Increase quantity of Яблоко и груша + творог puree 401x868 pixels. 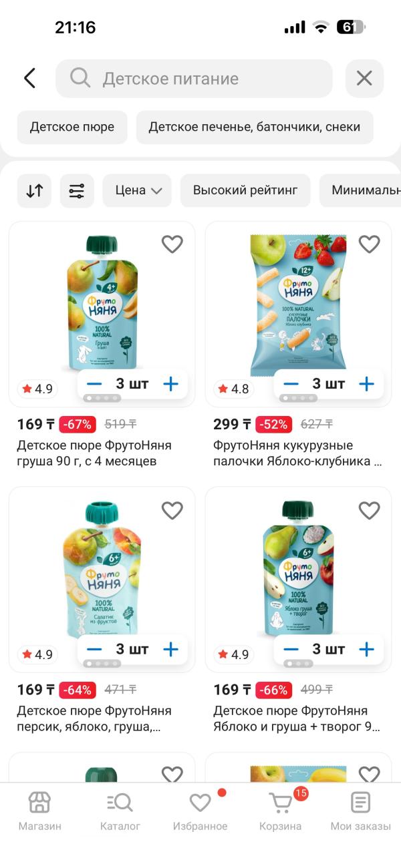[366, 649]
